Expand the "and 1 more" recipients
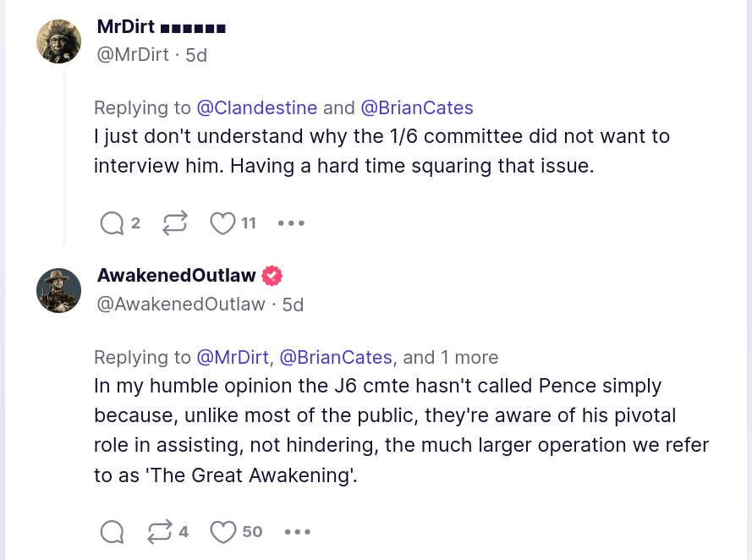 (451, 357)
